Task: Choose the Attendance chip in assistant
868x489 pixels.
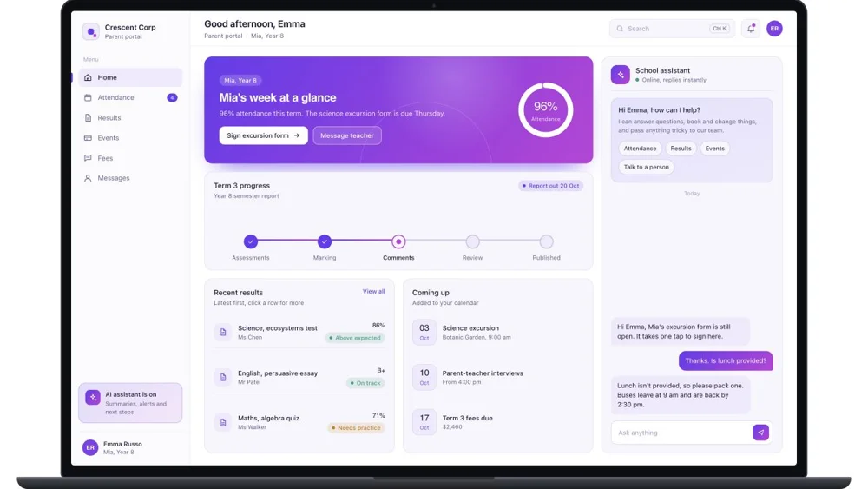Action: pos(640,149)
